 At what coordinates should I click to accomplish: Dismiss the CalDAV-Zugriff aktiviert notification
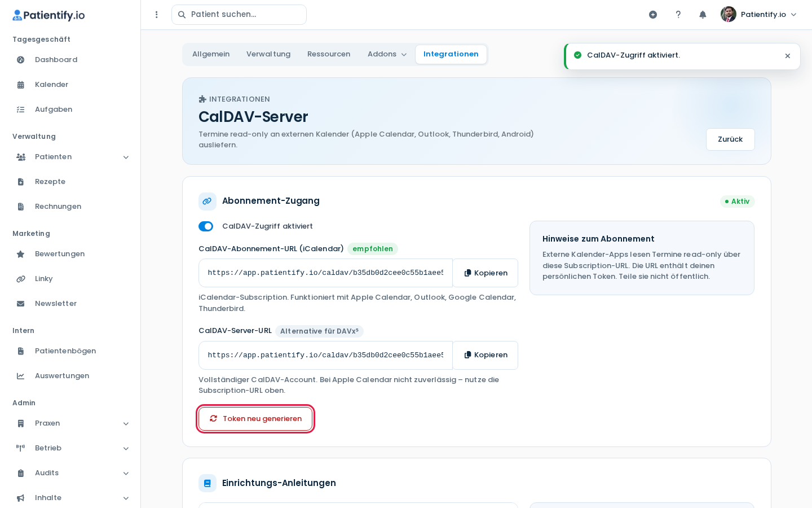point(788,56)
